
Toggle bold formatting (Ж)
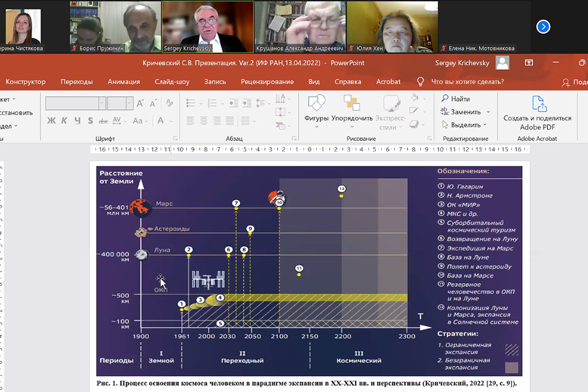pos(51,121)
